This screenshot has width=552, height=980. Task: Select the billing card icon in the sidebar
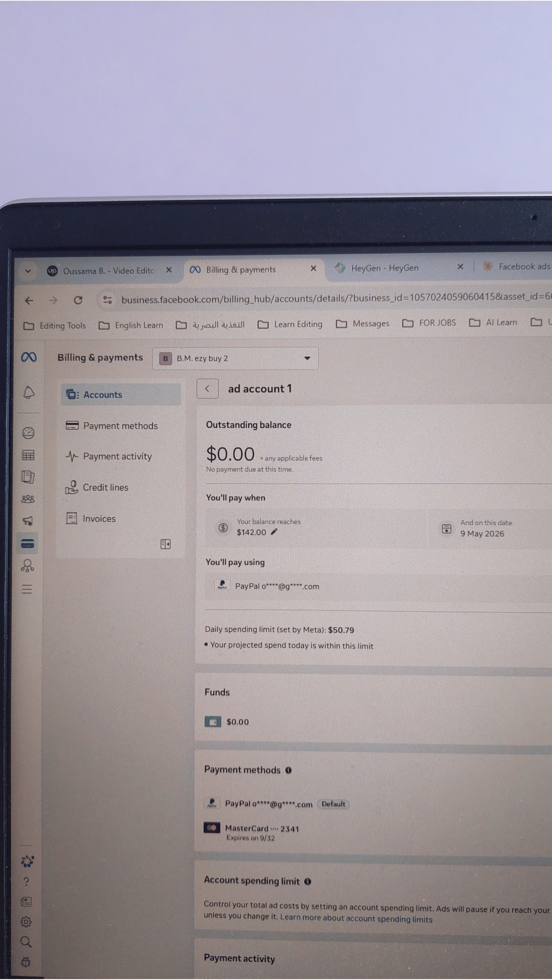[28, 544]
